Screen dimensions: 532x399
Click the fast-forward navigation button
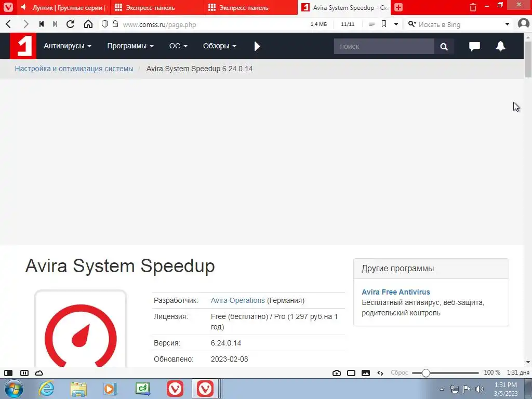click(55, 24)
